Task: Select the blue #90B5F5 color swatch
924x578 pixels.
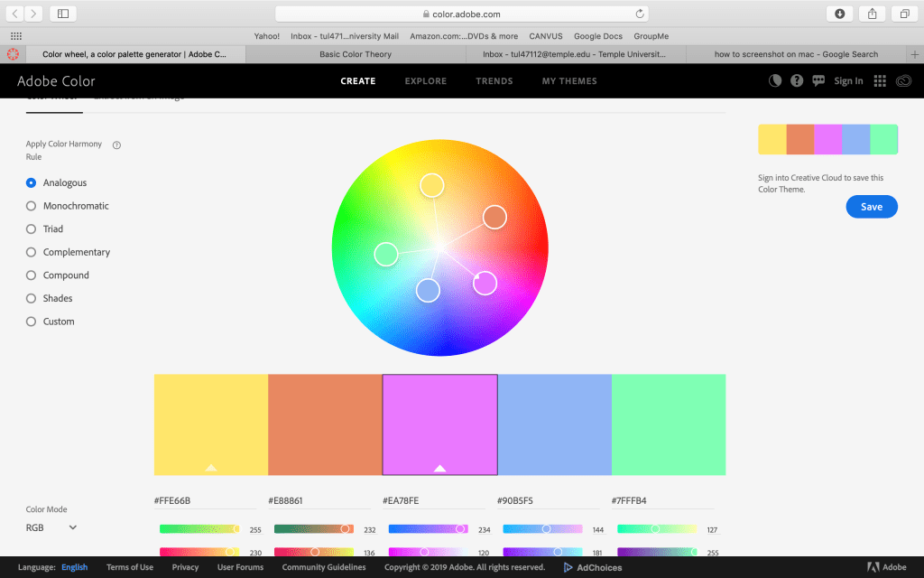Action: point(554,424)
